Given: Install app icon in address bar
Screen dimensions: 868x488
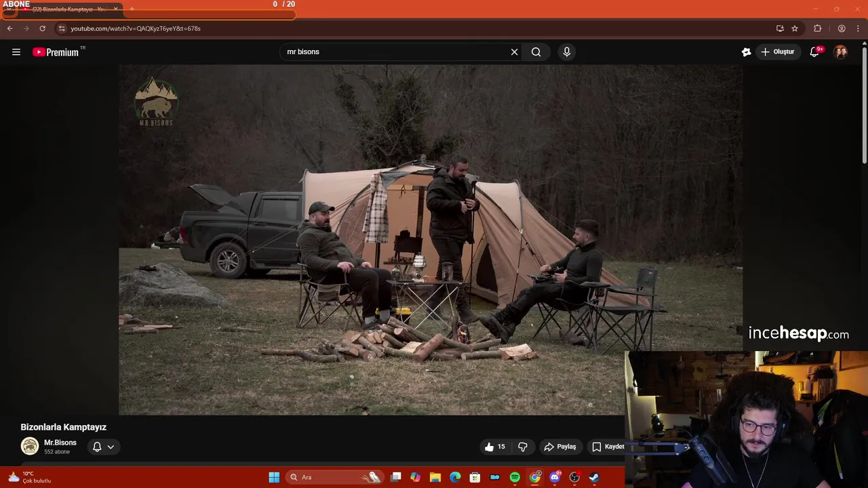Looking at the screenshot, I should point(780,28).
